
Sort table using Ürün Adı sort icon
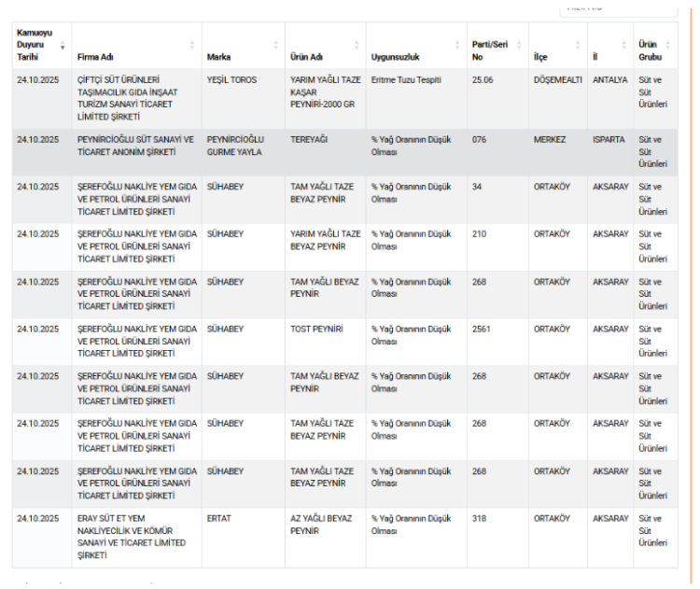click(357, 45)
